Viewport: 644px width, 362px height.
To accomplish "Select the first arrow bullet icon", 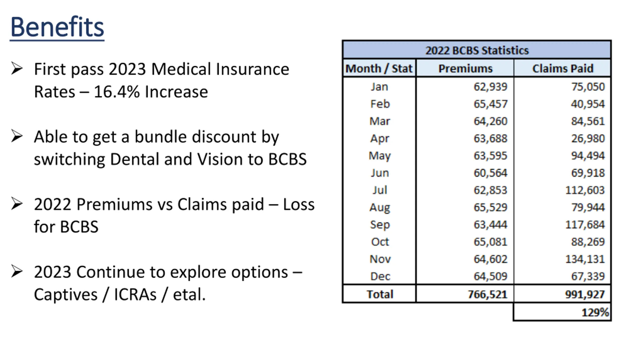I will (x=17, y=68).
